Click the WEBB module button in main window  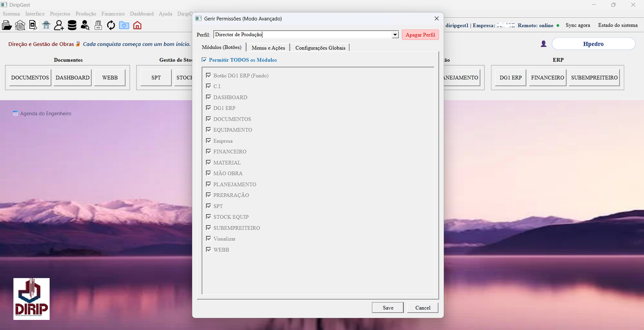(x=110, y=78)
